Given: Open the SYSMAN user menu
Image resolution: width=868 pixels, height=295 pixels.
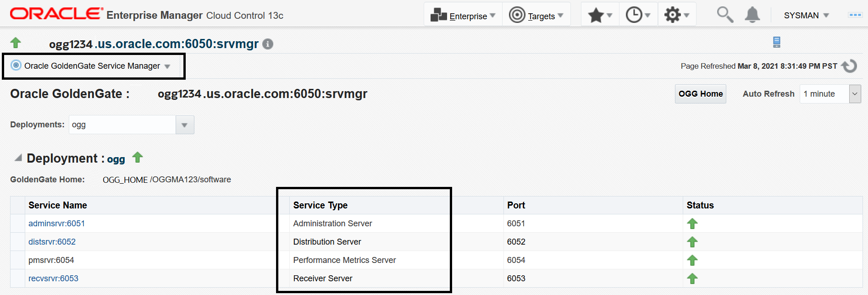Looking at the screenshot, I should click(806, 16).
